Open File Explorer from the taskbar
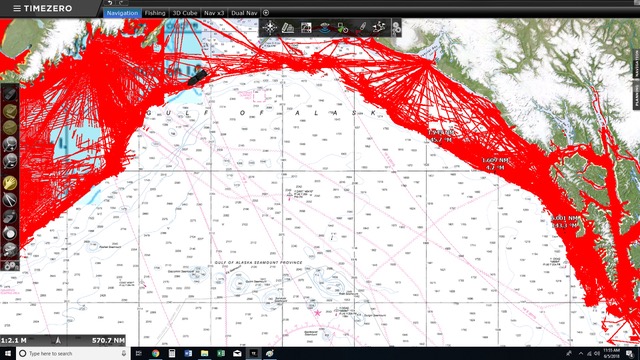The width and height of the screenshot is (640, 360). point(204,353)
